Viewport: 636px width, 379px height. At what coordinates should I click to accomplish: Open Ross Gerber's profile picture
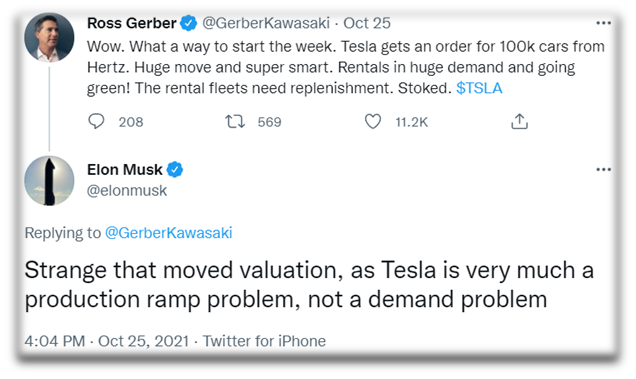tap(49, 37)
